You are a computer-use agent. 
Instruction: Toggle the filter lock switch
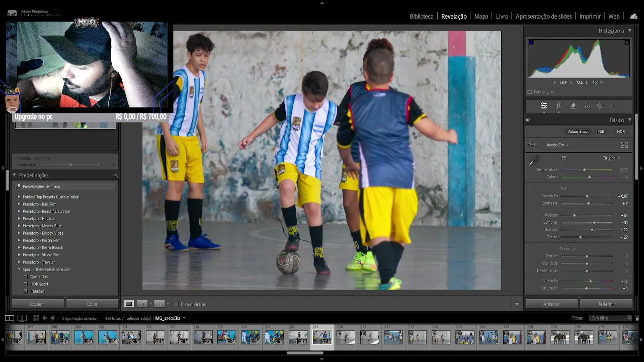637,318
